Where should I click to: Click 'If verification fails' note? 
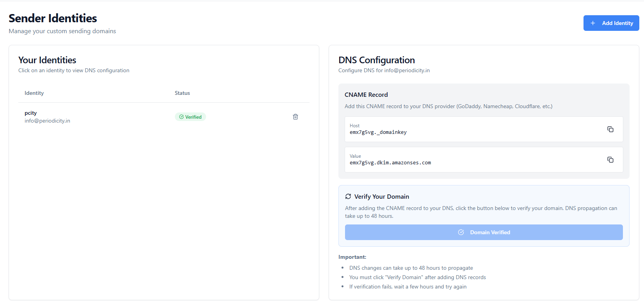click(x=408, y=287)
